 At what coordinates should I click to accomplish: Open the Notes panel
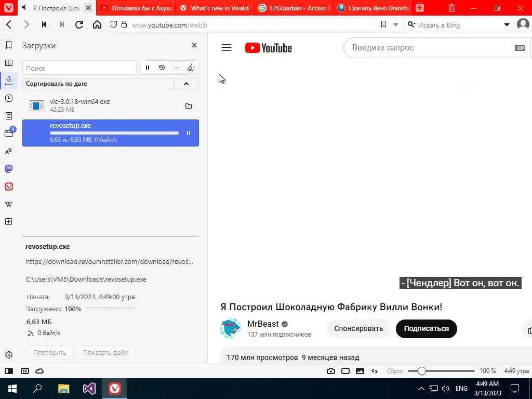click(x=9, y=116)
